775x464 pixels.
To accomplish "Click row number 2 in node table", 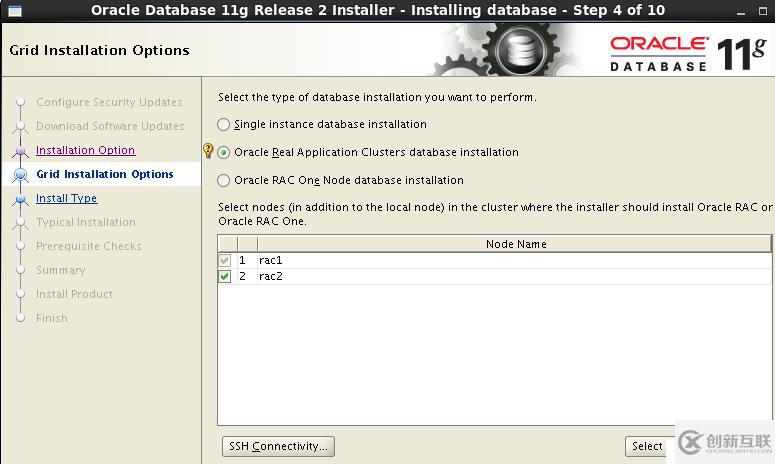I will point(243,276).
